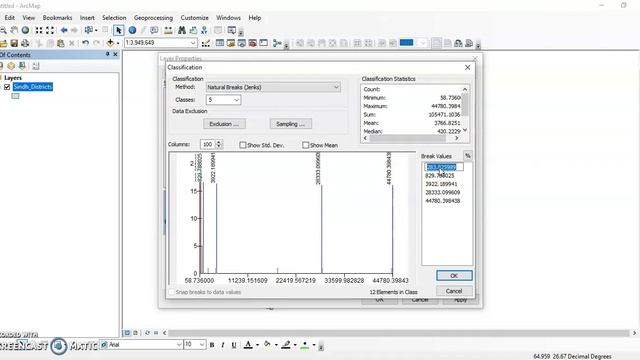Click the Save document icon
The image size is (640, 360).
(x=14, y=43)
